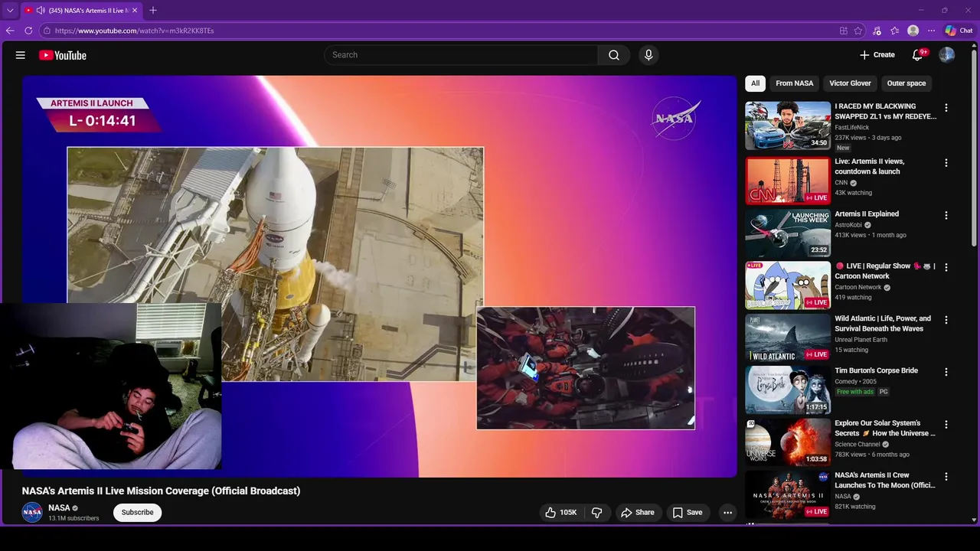Select the Outer space filter chip
Image resolution: width=980 pixels, height=551 pixels.
(x=906, y=83)
